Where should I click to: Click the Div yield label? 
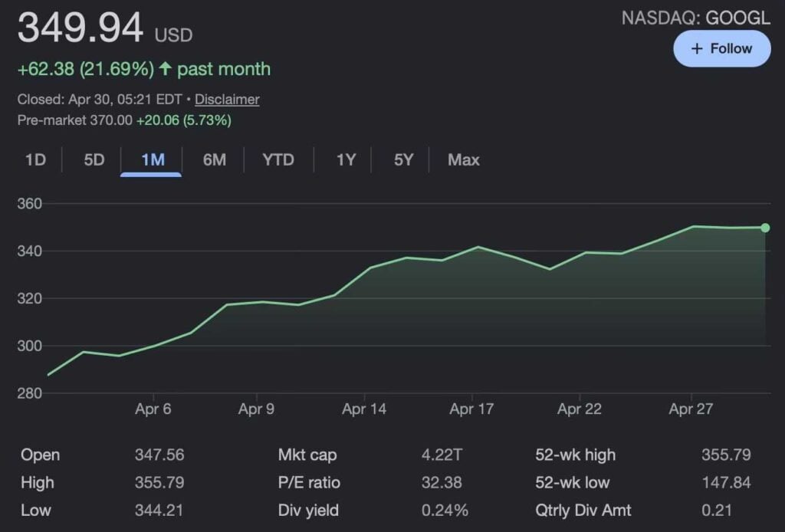(x=308, y=511)
